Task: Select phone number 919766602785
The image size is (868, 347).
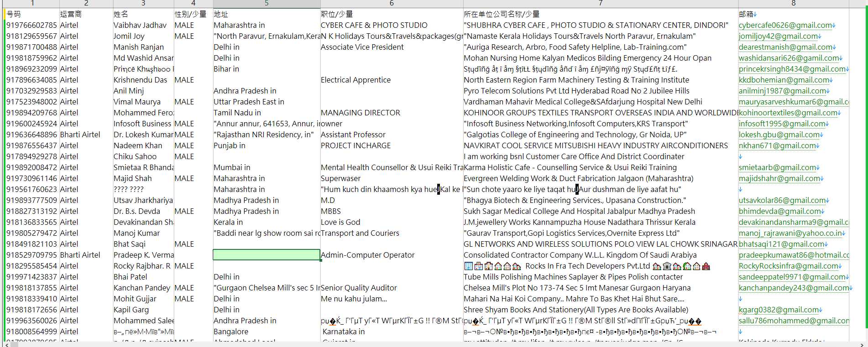Action: 32,25
